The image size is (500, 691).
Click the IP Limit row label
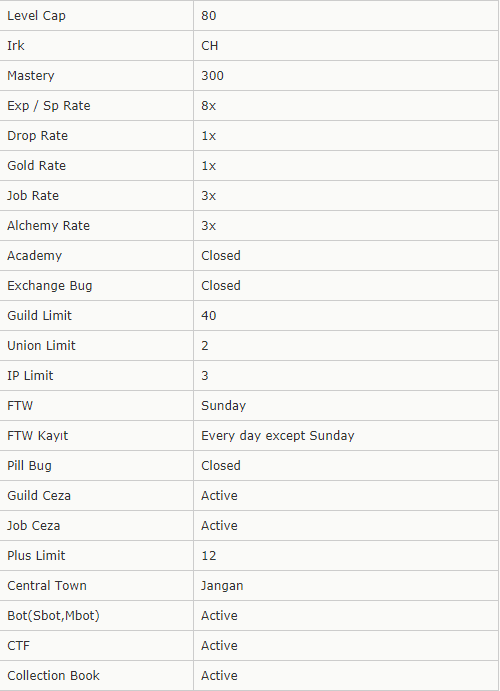click(x=30, y=375)
